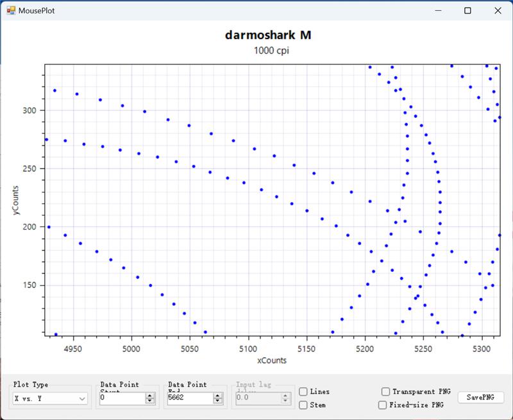Viewport: 513px width, 420px height.
Task: Click the yCounts axis label
Action: tap(17, 200)
